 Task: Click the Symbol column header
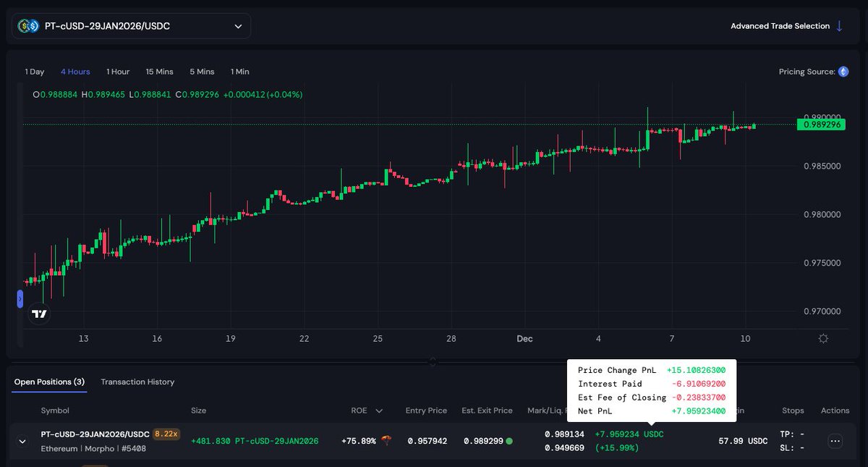click(x=55, y=411)
